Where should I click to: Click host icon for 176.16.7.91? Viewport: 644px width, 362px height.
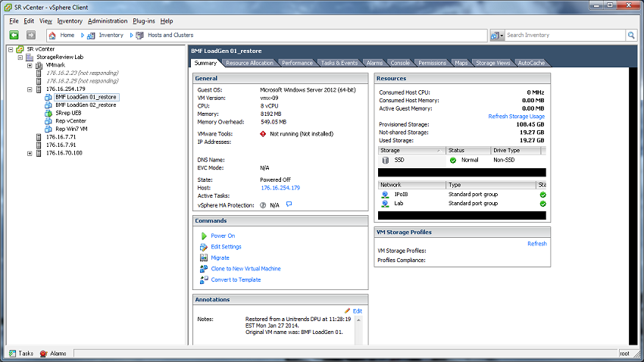coord(39,145)
